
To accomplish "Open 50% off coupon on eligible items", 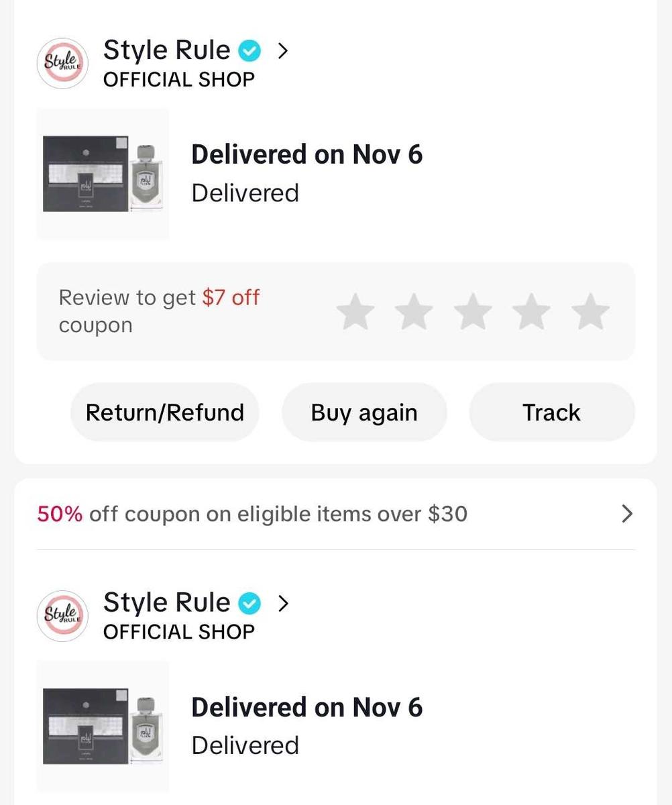I will click(252, 514).
